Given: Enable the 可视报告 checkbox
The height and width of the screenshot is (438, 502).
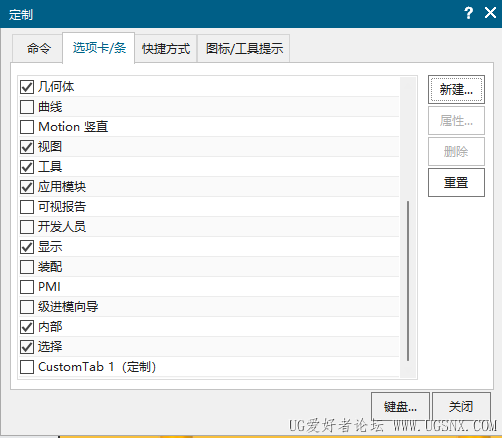Looking at the screenshot, I should click(x=27, y=207).
